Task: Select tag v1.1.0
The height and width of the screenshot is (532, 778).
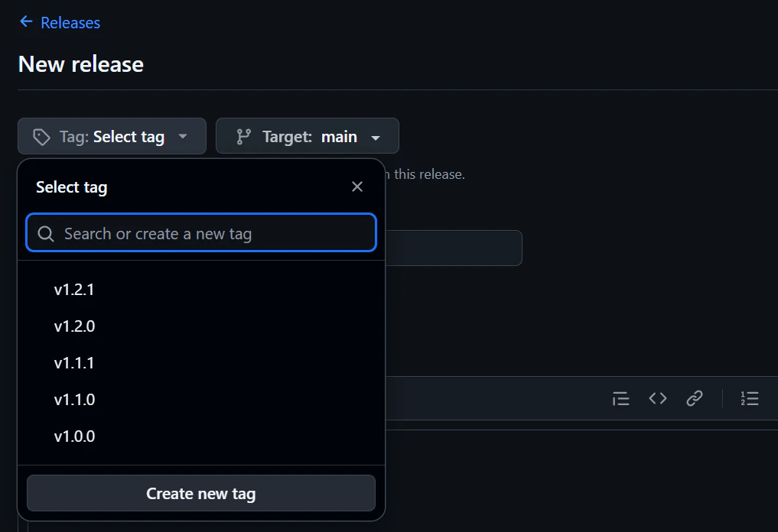Action: [x=201, y=400]
